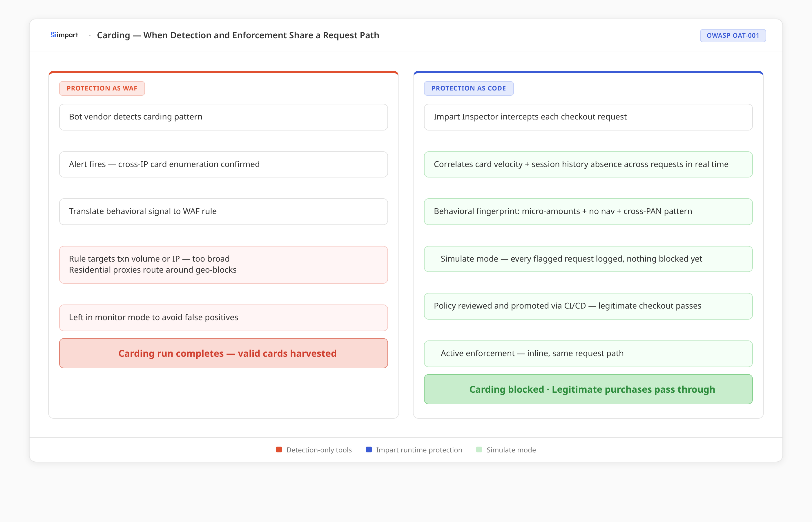Click Bot vendor detects carding pattern box

click(223, 117)
